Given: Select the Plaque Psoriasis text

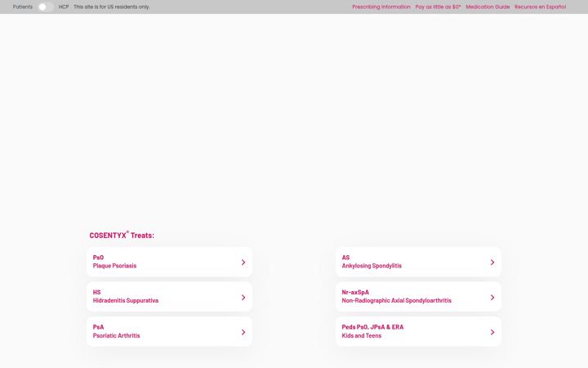Looking at the screenshot, I should 114,266.
